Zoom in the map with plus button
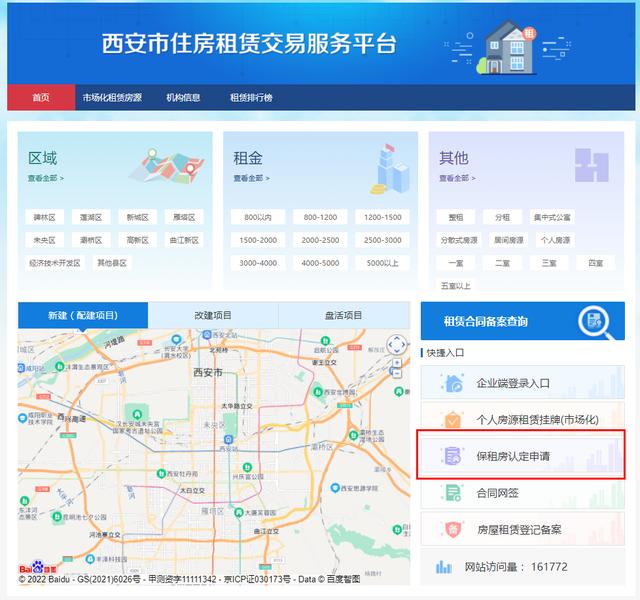Image resolution: width=640 pixels, height=600 pixels. pyautogui.click(x=397, y=363)
